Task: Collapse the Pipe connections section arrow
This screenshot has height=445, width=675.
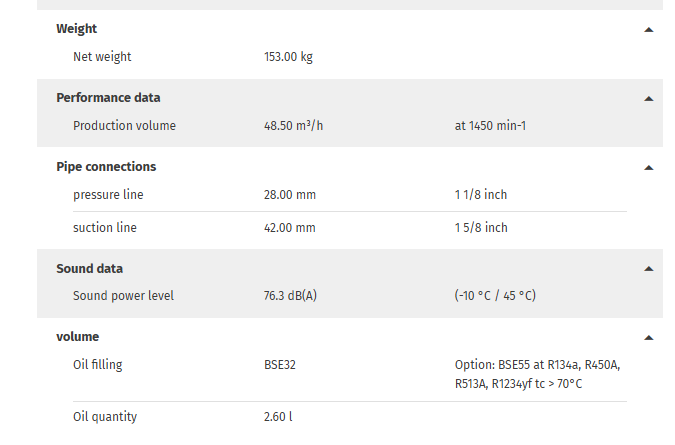Action: 648,167
